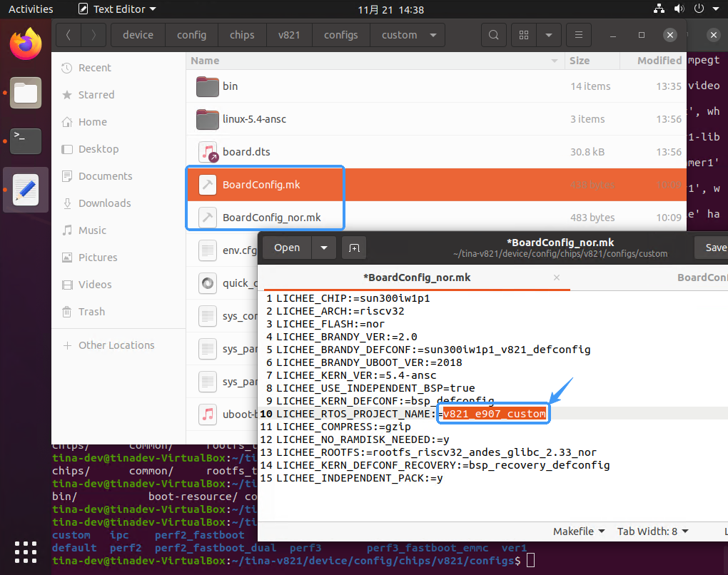The image size is (728, 575).
Task: Open the Makefile language dropdown
Action: (579, 531)
